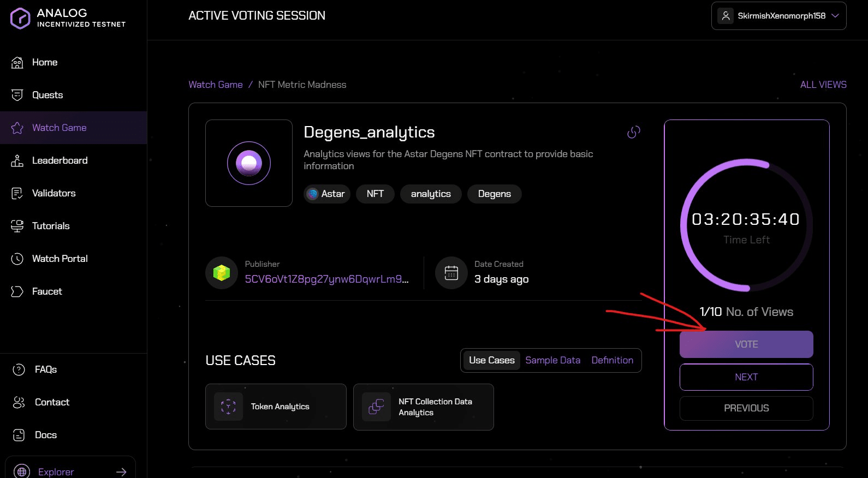
Task: Open the Faucet sidebar icon
Action: click(17, 292)
